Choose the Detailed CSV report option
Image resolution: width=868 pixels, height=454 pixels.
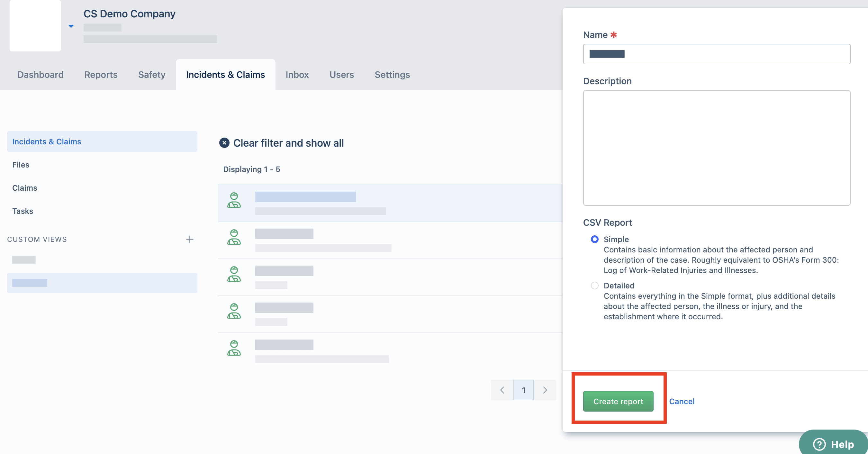click(595, 286)
